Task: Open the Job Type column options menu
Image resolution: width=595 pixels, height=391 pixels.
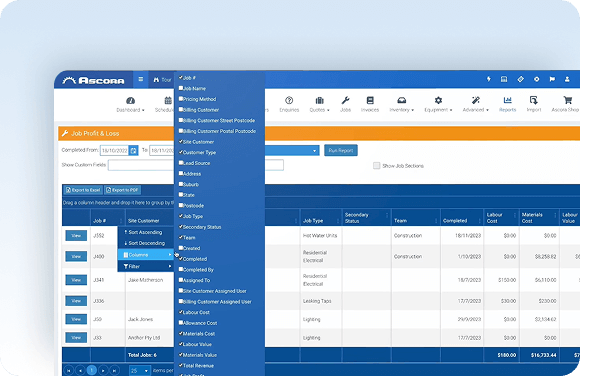Action: pyautogui.click(x=338, y=221)
